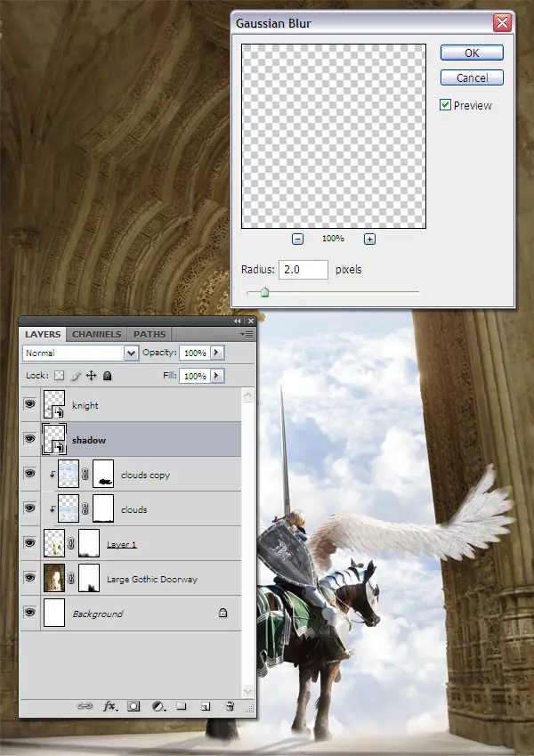The height and width of the screenshot is (756, 534).
Task: Lock transparent pixels icon
Action: click(60, 376)
